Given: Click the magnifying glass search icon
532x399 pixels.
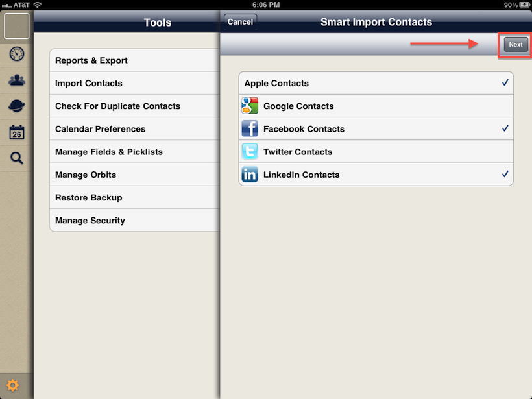Looking at the screenshot, I should coord(17,158).
